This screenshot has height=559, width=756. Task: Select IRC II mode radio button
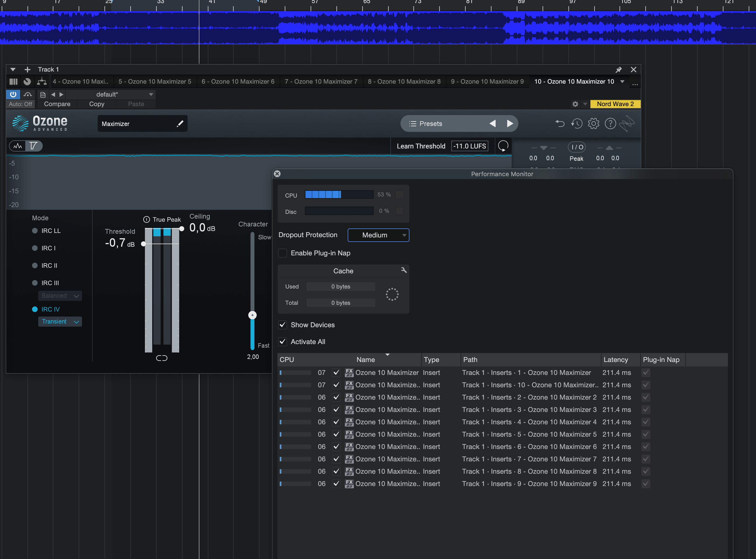35,266
